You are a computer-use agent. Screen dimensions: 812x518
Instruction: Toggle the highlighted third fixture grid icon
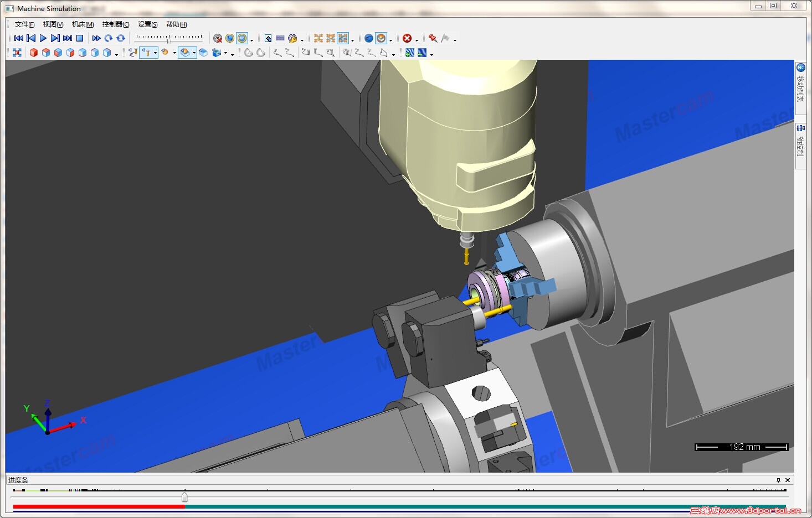pyautogui.click(x=343, y=38)
